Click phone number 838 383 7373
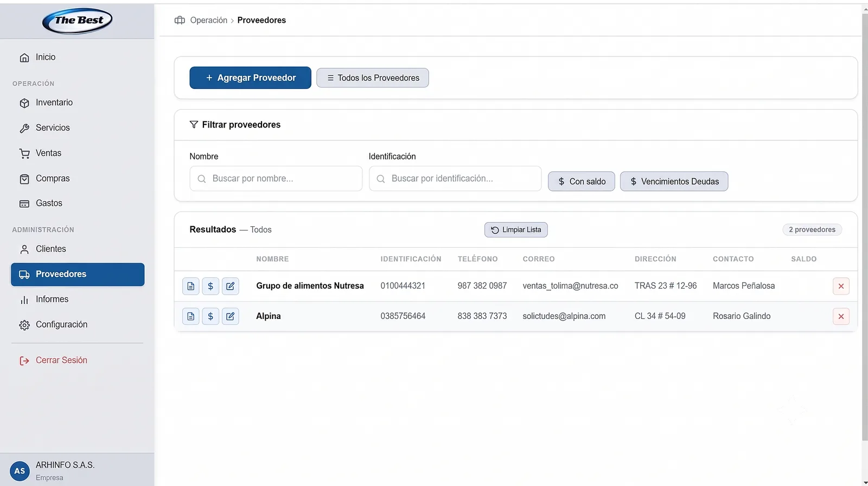 [x=482, y=316]
